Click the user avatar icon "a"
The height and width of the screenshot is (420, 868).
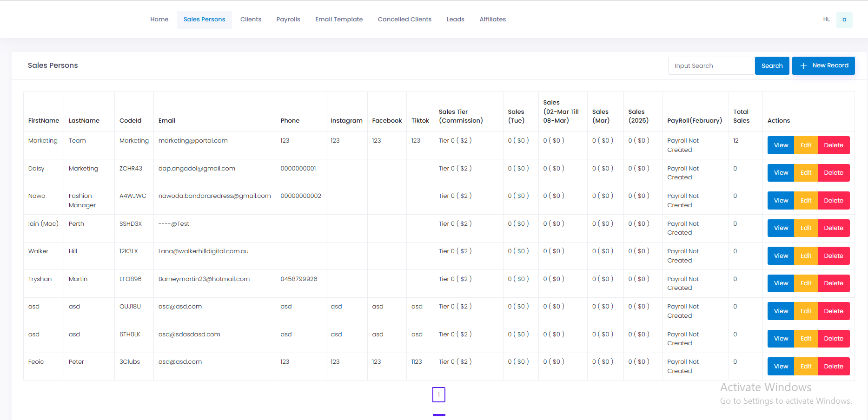(844, 20)
